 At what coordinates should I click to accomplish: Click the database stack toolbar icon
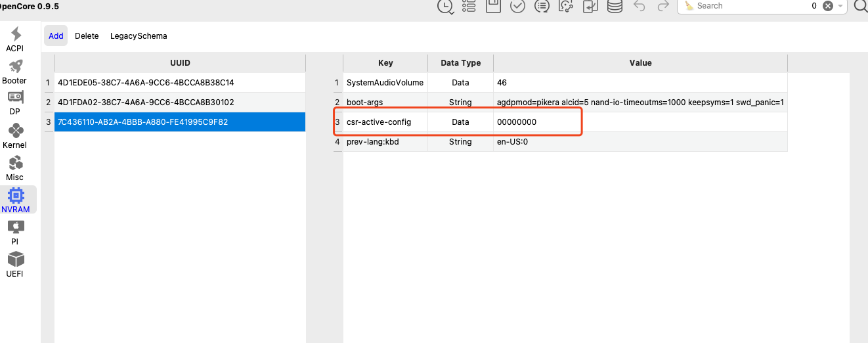(x=615, y=6)
